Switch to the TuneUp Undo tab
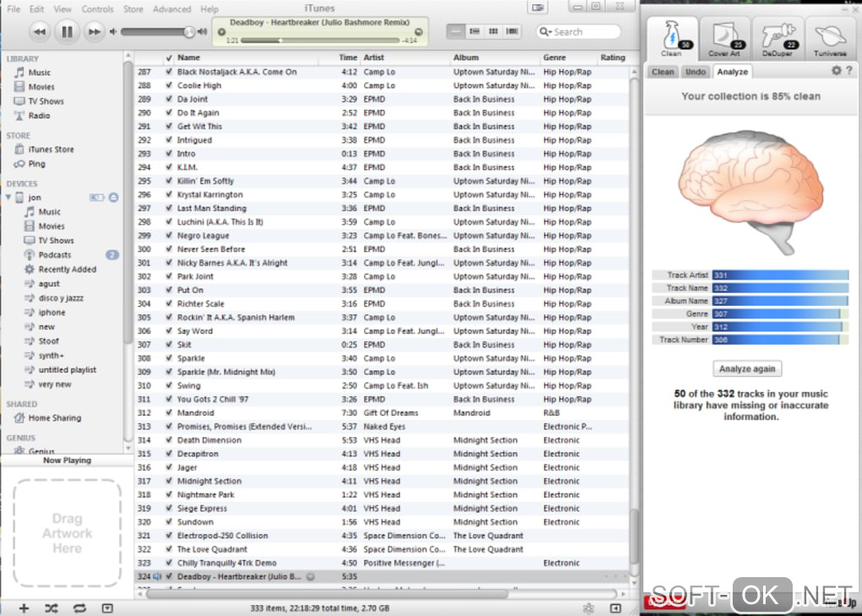The width and height of the screenshot is (862, 616). pos(696,72)
